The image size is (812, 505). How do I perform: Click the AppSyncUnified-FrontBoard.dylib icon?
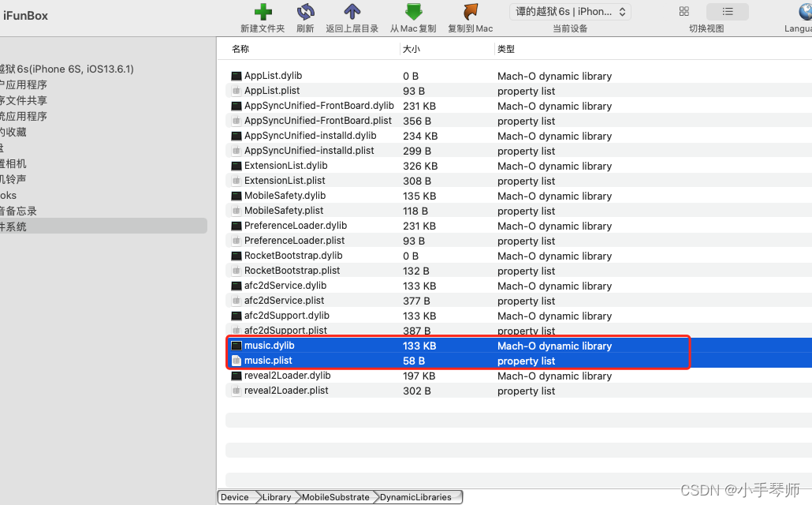point(237,107)
